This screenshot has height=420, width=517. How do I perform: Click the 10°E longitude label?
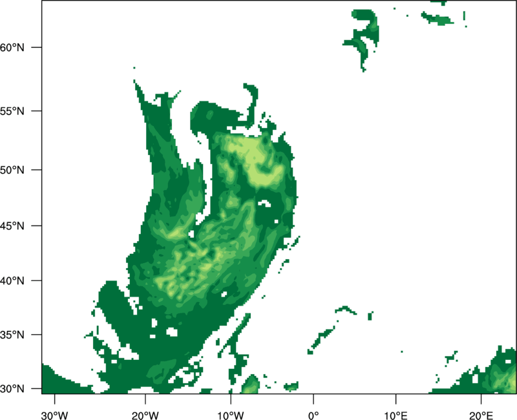(x=396, y=415)
